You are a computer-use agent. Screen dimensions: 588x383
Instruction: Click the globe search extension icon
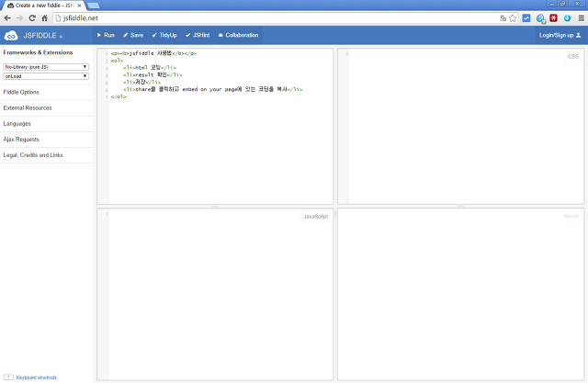coord(540,18)
